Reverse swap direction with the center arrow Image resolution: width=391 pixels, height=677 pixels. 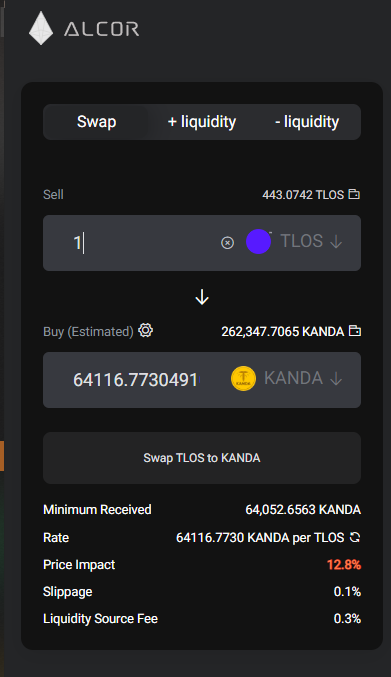click(202, 297)
